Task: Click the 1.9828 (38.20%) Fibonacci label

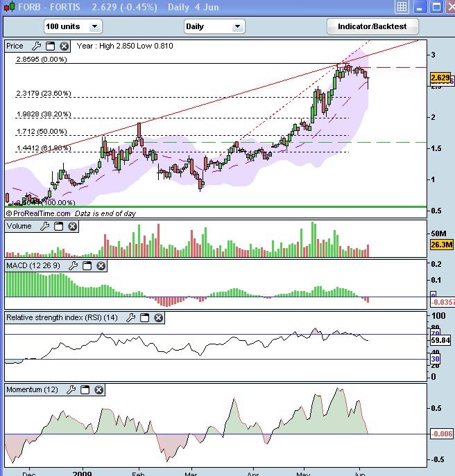Action: [44, 114]
